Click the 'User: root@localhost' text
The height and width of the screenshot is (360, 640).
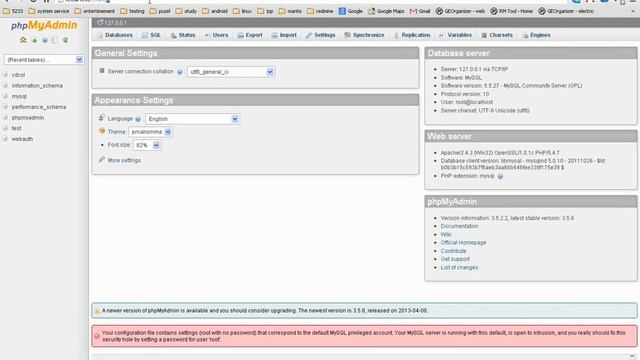pos(467,102)
